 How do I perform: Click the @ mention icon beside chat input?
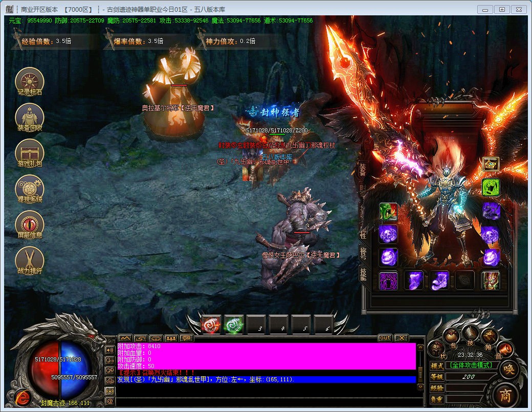tap(110, 401)
